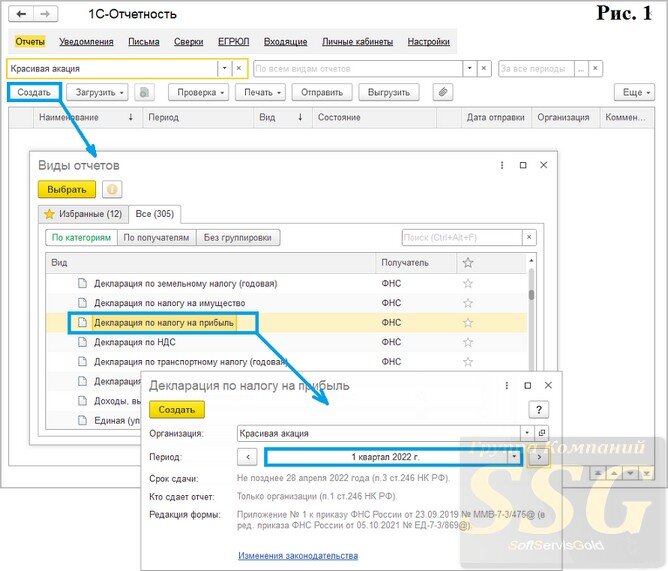Image resolution: width=668 pixels, height=571 pixels.
Task: Open the Письма section
Action: click(x=144, y=41)
